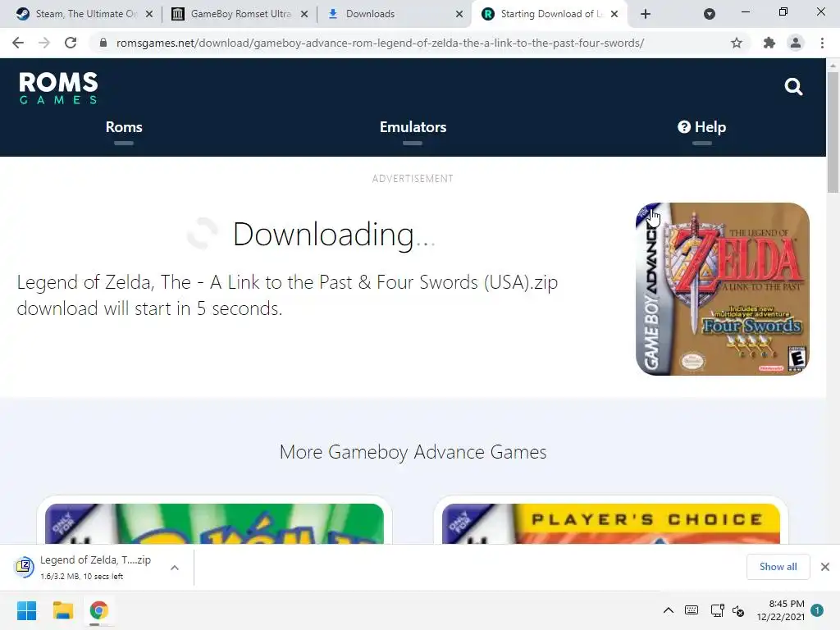
Task: Open File Explorer from taskbar
Action: (x=62, y=610)
